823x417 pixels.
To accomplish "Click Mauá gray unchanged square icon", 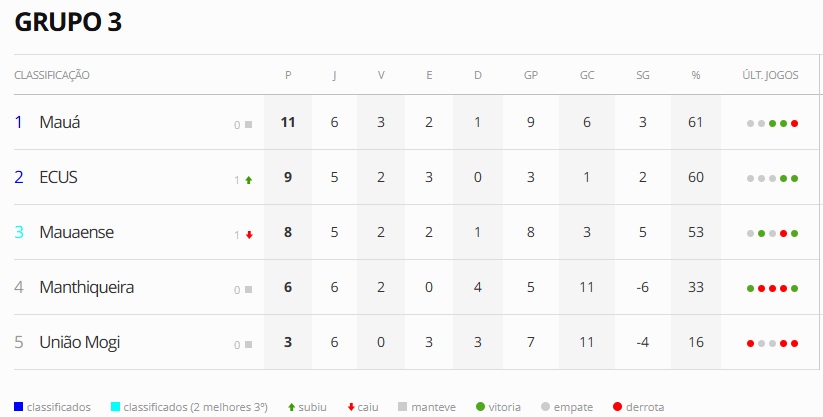I will click(x=248, y=125).
